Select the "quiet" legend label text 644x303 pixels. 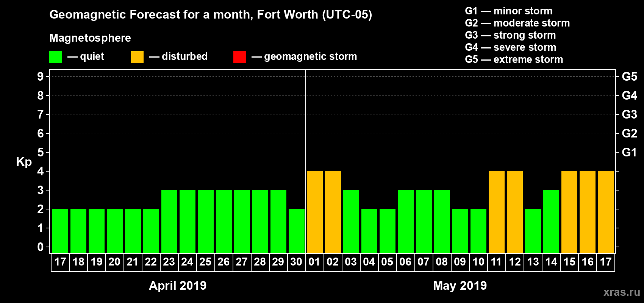click(92, 56)
